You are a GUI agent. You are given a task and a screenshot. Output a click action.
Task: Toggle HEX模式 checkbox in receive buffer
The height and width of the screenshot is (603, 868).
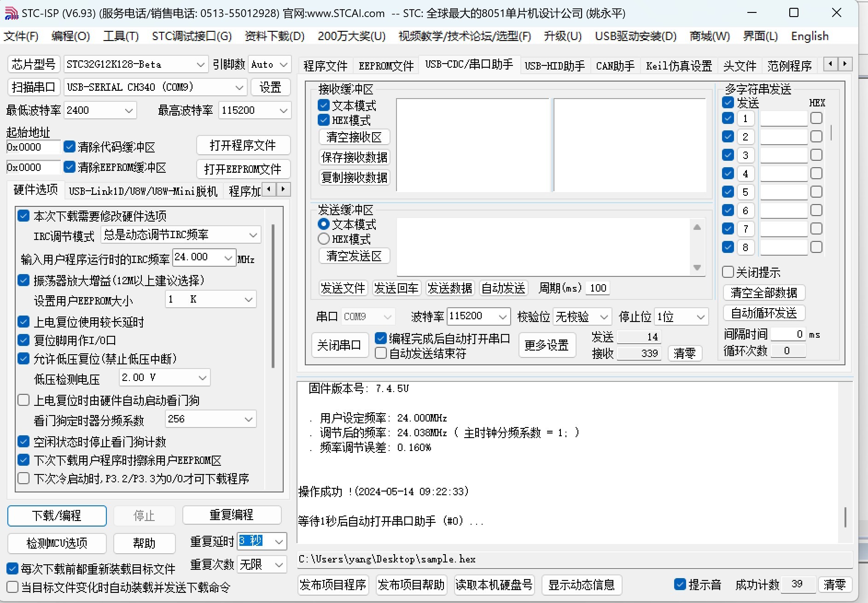(x=324, y=120)
